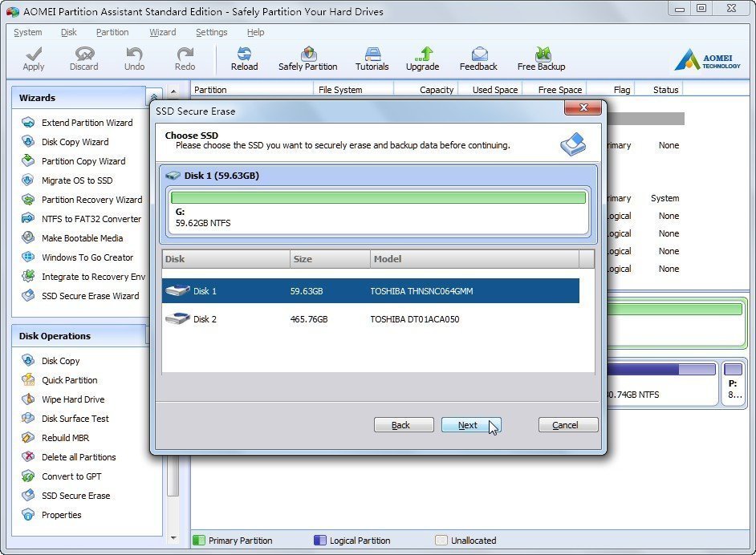Open the Help menu
This screenshot has height=555, width=756.
[255, 32]
